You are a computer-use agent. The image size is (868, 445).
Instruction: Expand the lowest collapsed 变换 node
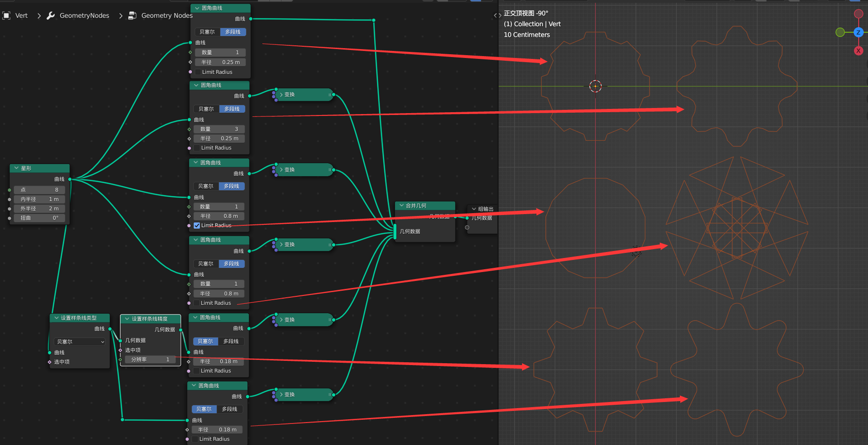(x=281, y=395)
